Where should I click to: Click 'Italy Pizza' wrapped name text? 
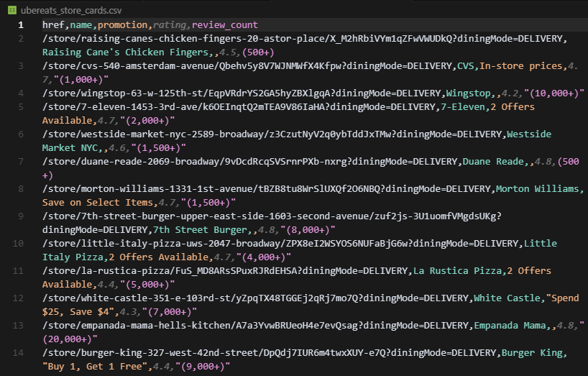click(x=73, y=257)
